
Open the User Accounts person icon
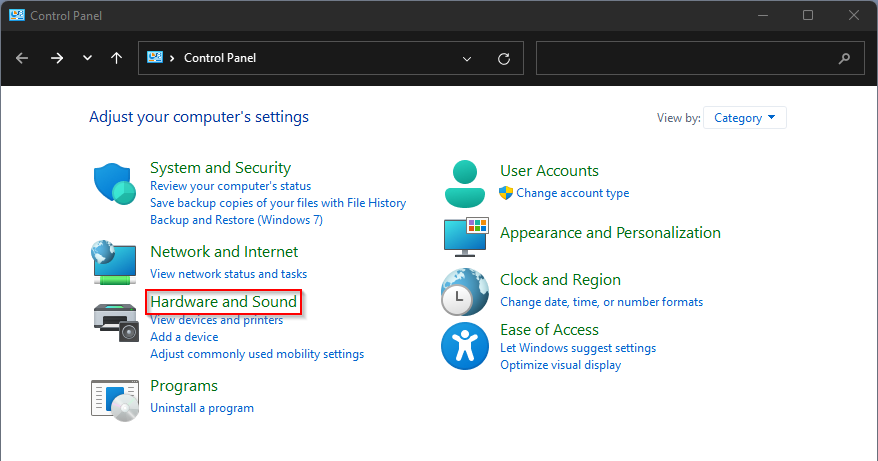tap(465, 184)
